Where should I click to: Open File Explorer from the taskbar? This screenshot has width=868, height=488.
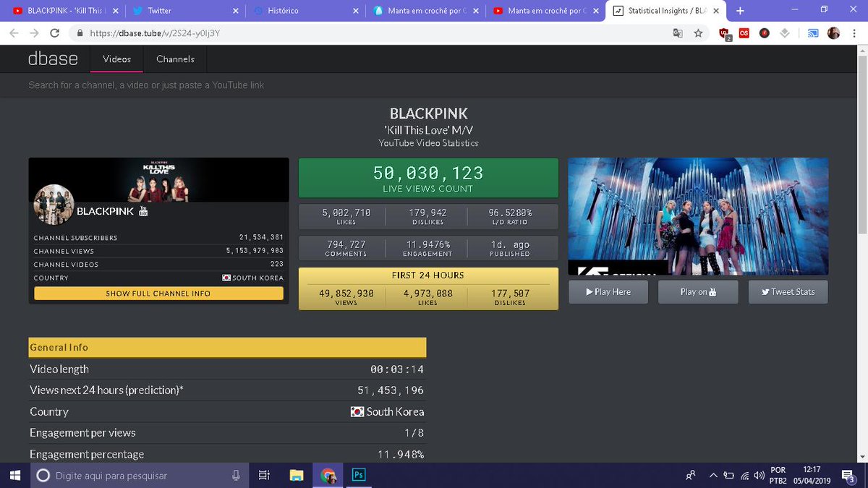coord(296,475)
